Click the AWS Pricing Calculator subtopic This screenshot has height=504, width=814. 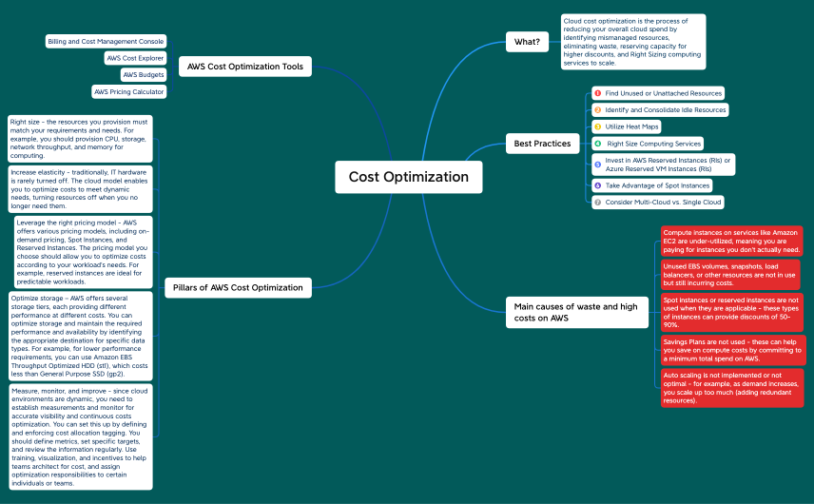(128, 92)
